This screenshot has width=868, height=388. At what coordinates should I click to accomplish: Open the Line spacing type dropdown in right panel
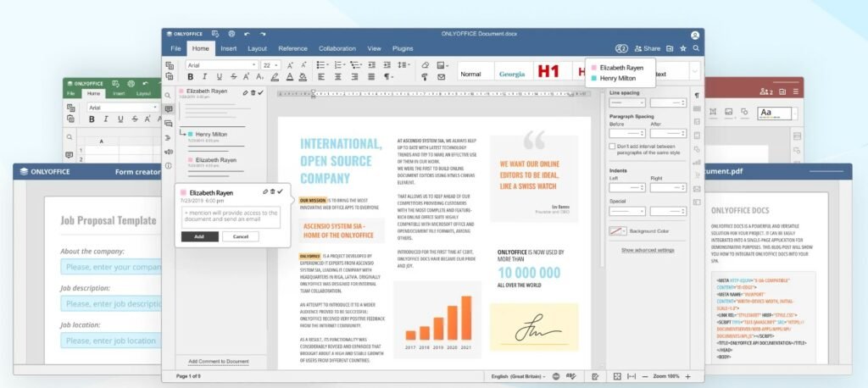click(627, 103)
